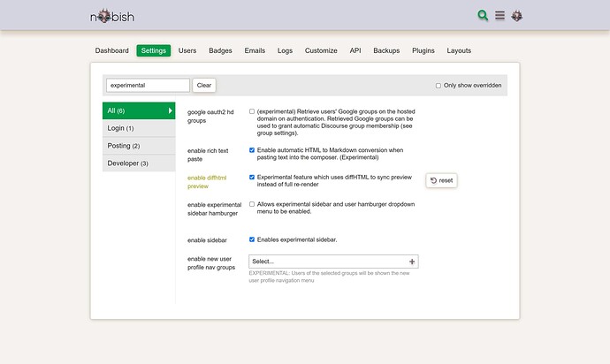Viewport: 610px width, 364px height.
Task: Open the Plugins tab
Action: (x=423, y=50)
